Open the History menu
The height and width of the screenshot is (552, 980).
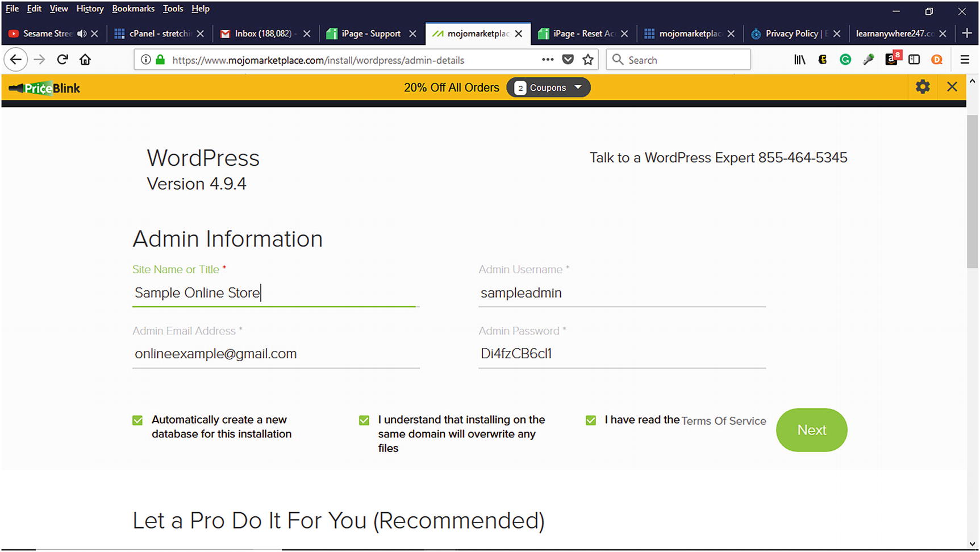click(x=90, y=9)
